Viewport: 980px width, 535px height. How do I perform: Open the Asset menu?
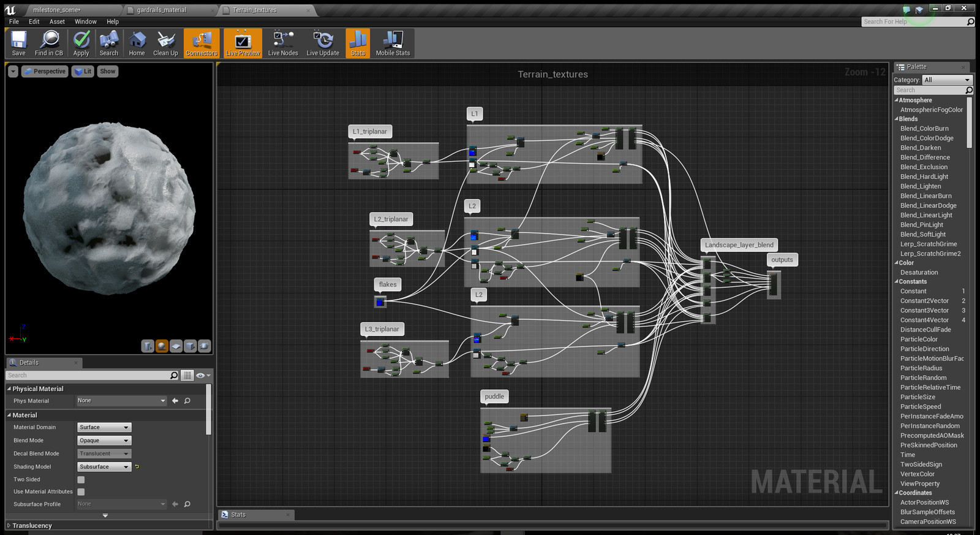tap(57, 21)
